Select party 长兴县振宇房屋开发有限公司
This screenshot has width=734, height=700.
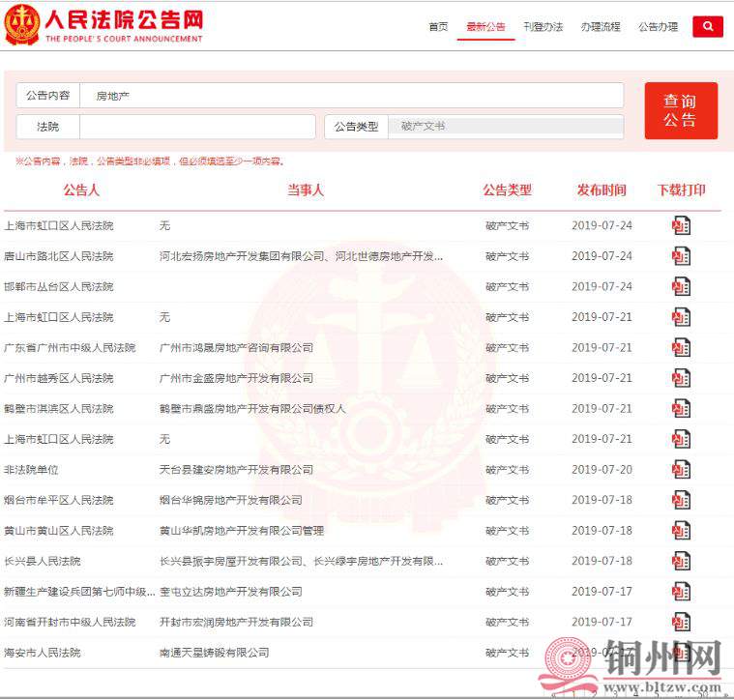click(x=231, y=561)
